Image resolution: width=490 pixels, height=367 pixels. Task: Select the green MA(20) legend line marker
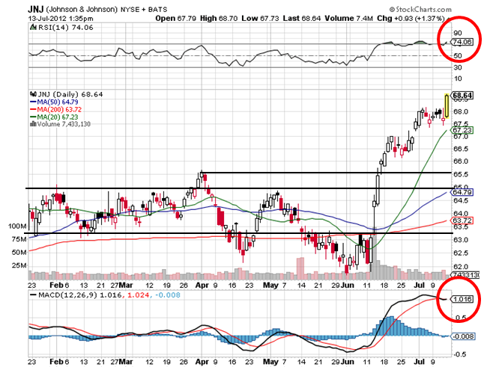[33, 117]
